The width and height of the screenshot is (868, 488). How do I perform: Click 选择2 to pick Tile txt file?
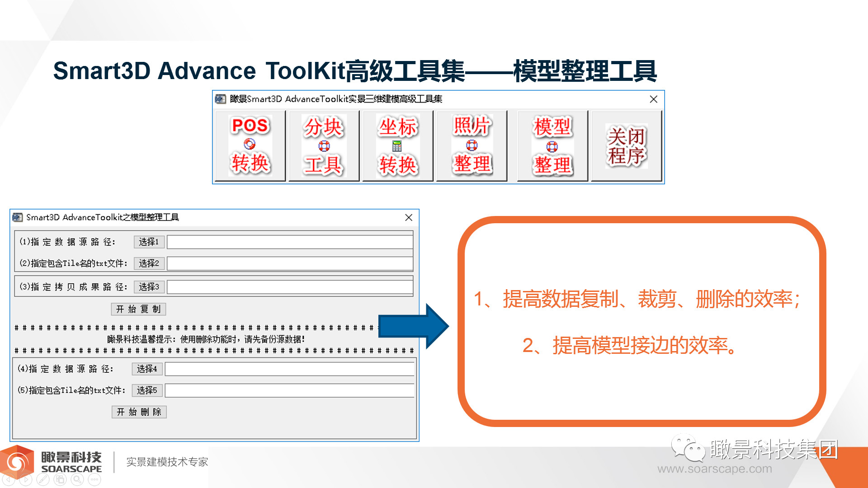(149, 263)
